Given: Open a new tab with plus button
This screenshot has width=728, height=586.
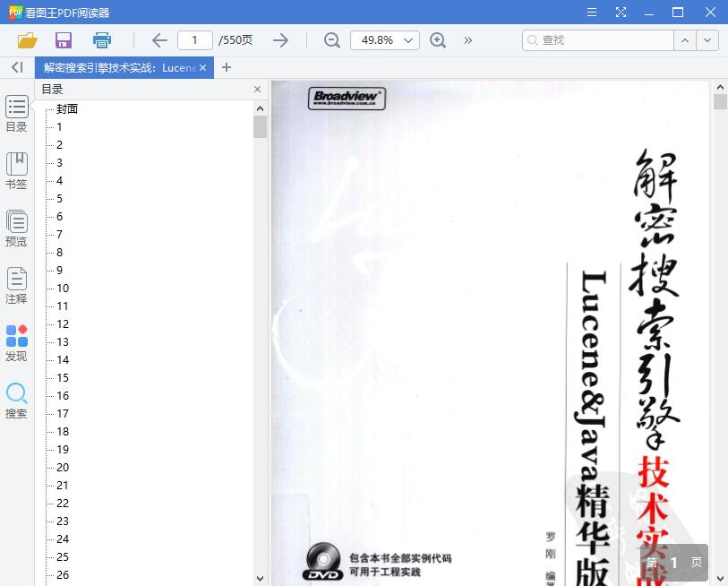Looking at the screenshot, I should coord(226,67).
